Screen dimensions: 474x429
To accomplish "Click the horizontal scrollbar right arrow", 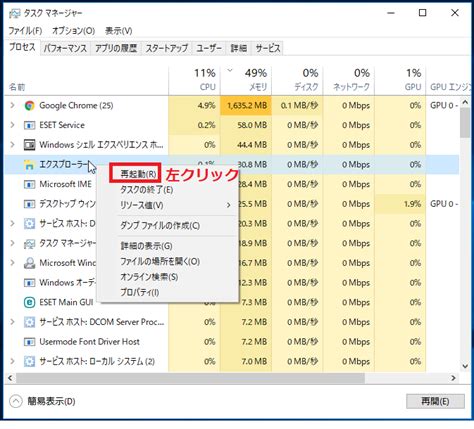I will [x=453, y=378].
